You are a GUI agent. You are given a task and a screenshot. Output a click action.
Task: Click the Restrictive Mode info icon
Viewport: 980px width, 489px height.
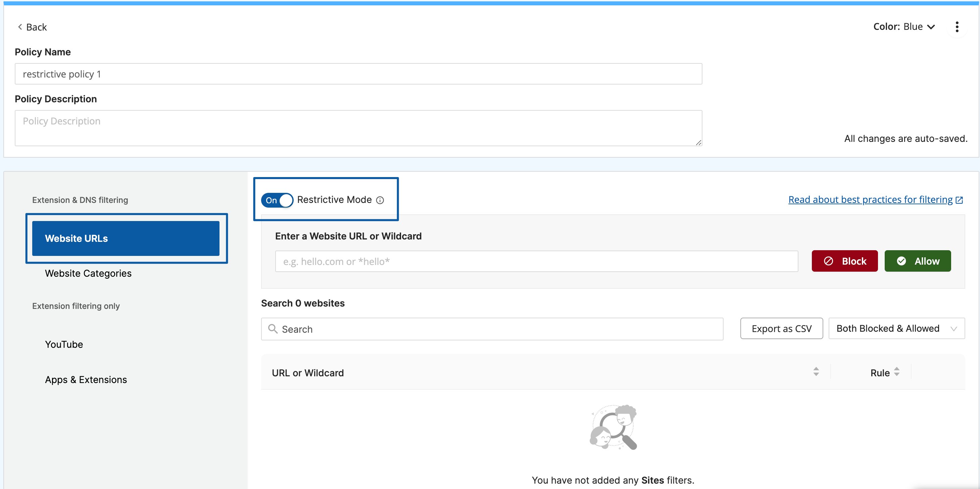[380, 200]
